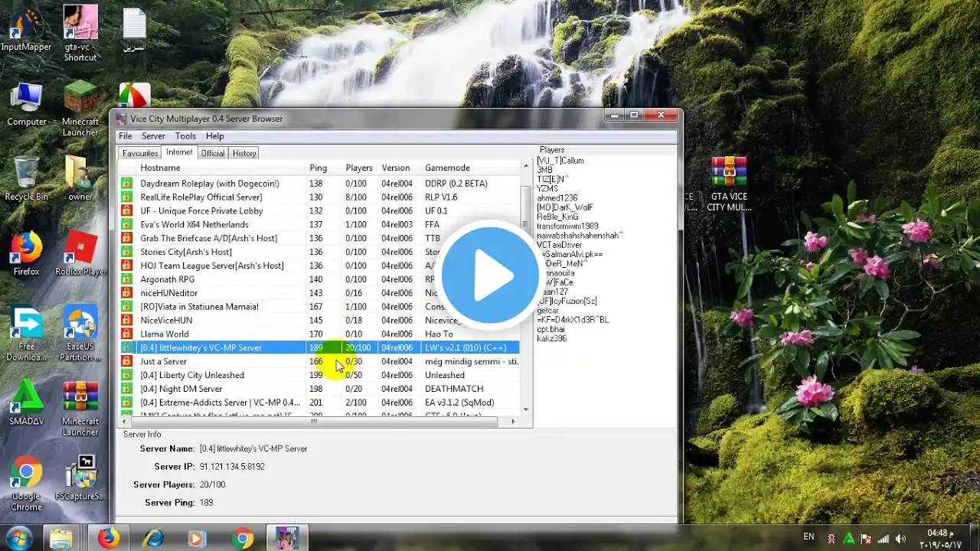The image size is (980, 551).
Task: Click the lock icon beside Llama World
Action: pos(126,334)
